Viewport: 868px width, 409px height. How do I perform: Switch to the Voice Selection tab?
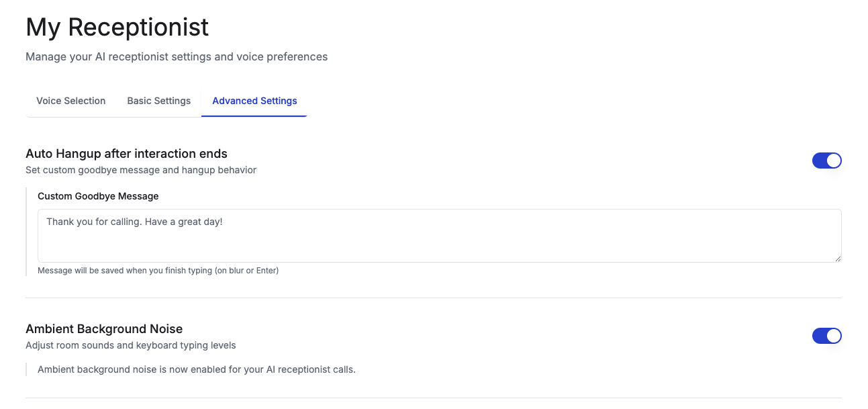(70, 101)
